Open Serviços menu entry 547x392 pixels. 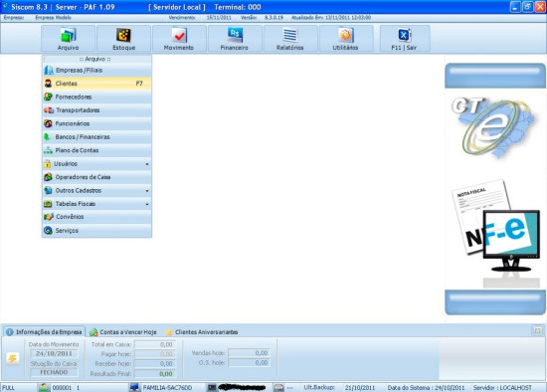(96, 231)
